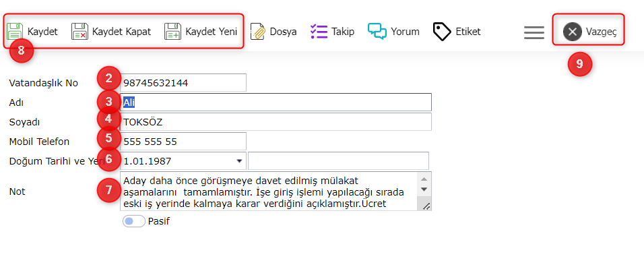Click the Adı input field
Viewport: 644px width, 267px height.
pos(276,102)
